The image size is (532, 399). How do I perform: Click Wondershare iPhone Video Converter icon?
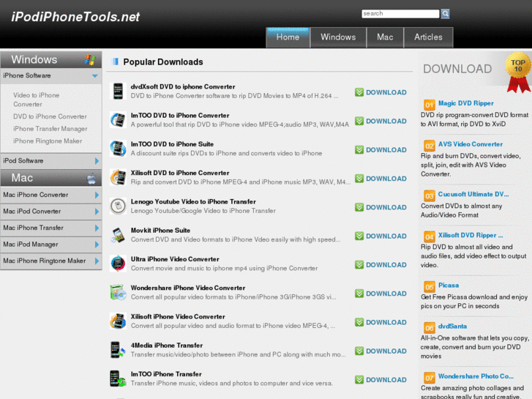point(118,292)
